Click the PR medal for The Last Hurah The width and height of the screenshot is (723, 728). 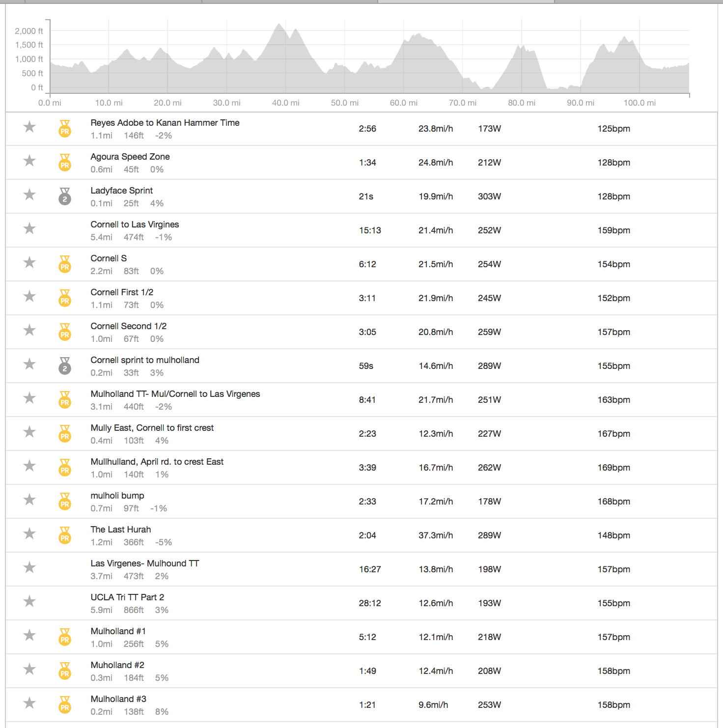pyautogui.click(x=65, y=535)
